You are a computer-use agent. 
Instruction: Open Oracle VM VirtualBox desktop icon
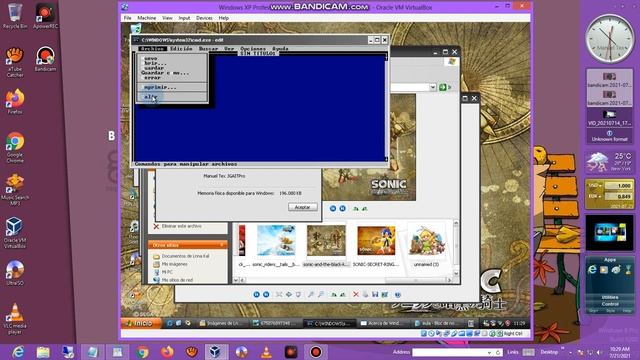click(x=15, y=233)
